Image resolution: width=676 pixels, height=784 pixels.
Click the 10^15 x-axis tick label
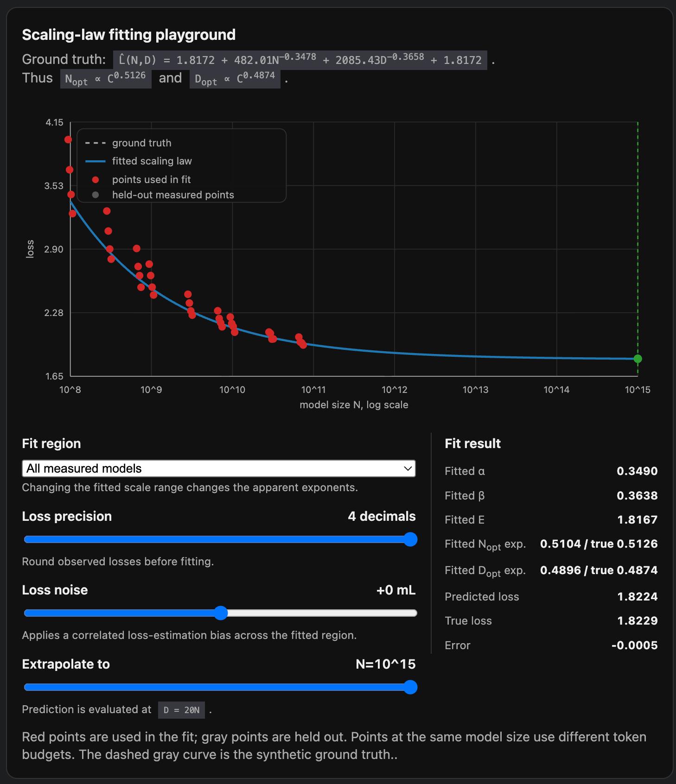pos(638,390)
